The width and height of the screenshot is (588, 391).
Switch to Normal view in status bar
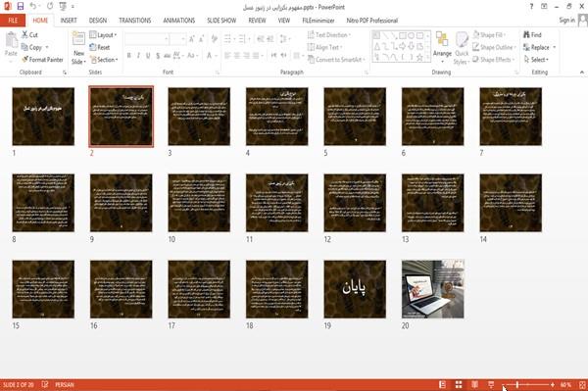(x=443, y=384)
